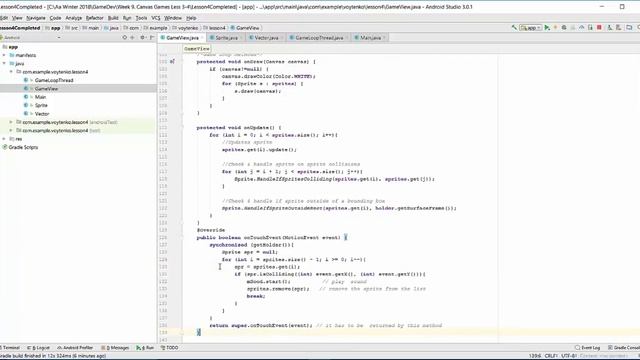Expand the lesson4 (test) package
This screenshot has width=640, height=360.
pos(11,131)
